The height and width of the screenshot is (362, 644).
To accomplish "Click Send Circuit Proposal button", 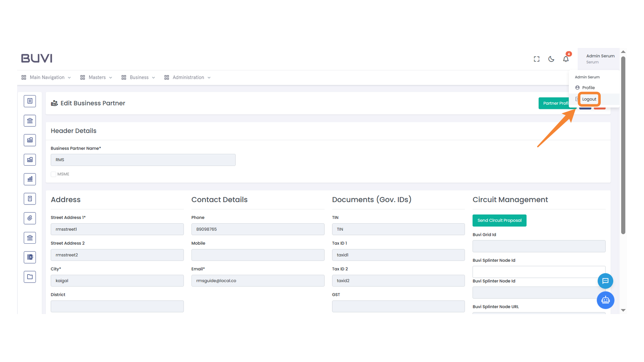I will 499,221.
